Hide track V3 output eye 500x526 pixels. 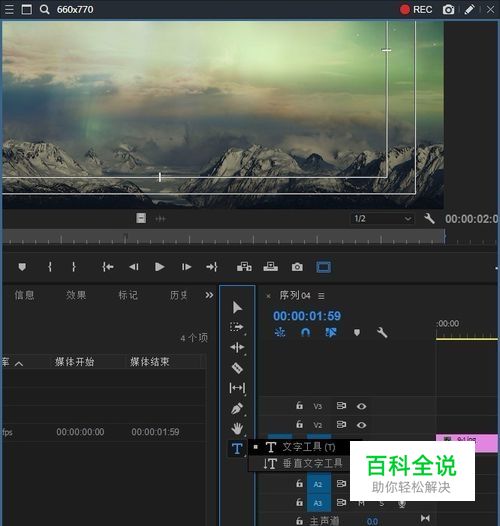coord(361,406)
